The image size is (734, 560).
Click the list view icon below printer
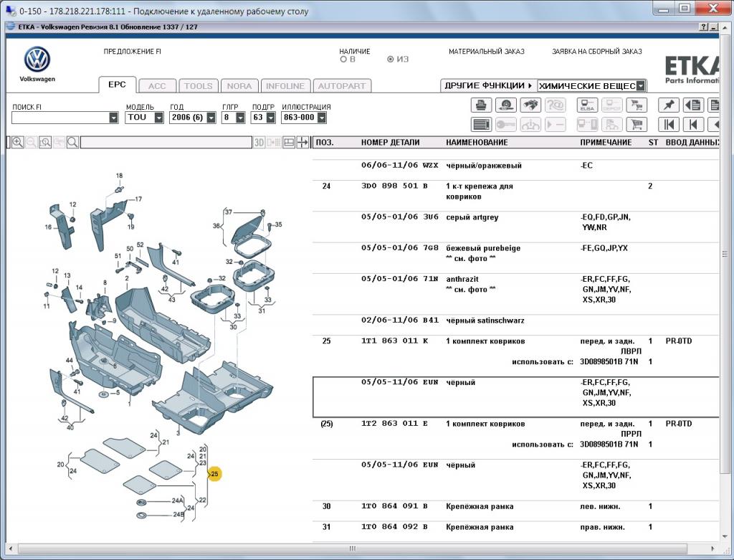pos(481,125)
